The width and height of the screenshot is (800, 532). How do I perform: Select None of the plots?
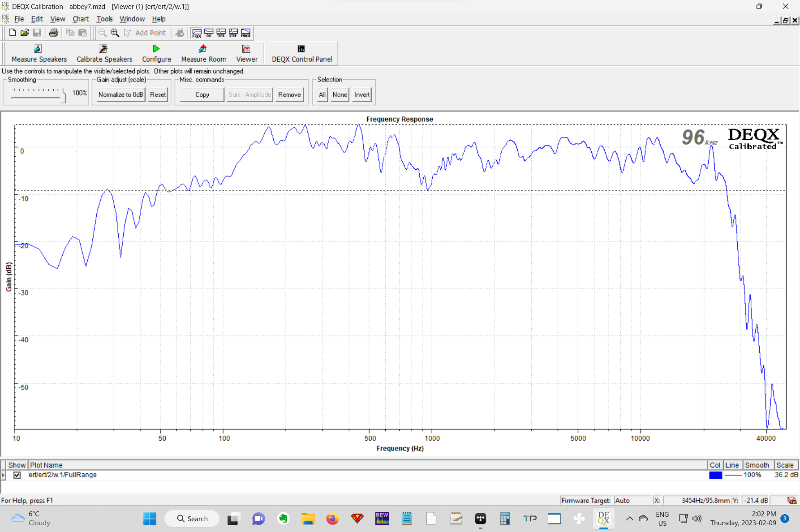click(x=340, y=94)
